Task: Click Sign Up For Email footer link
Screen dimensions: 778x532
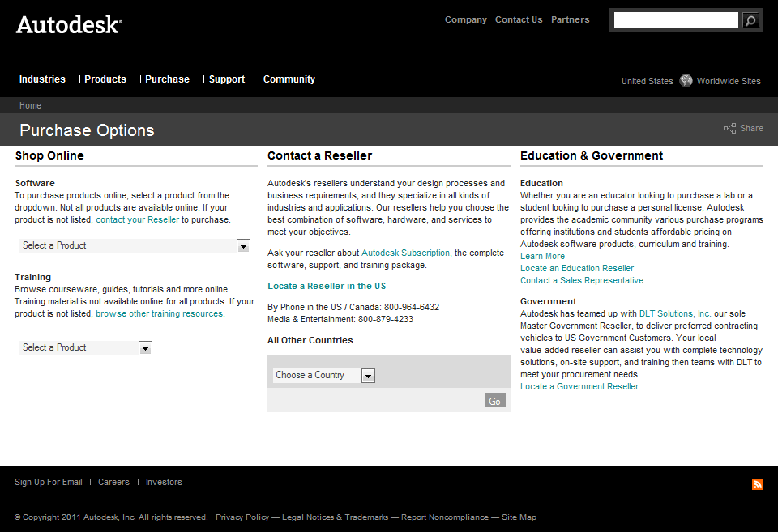Action: coord(49,482)
